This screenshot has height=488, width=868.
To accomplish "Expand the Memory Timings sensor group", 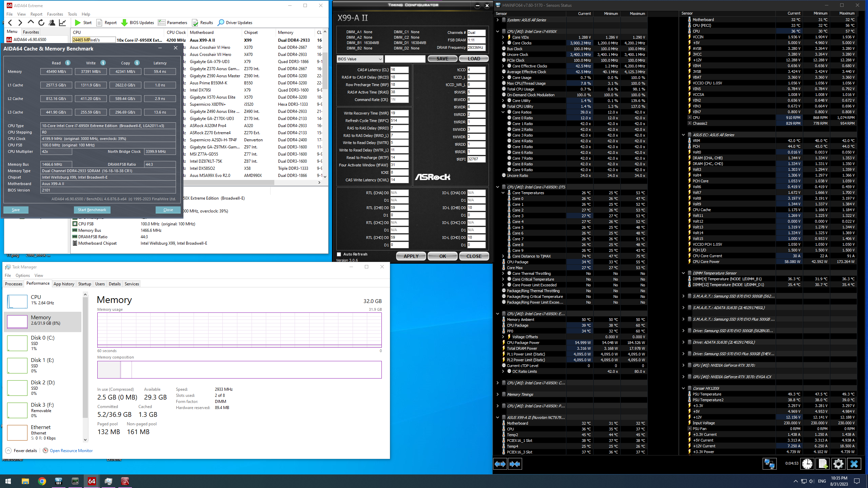I will click(x=497, y=394).
